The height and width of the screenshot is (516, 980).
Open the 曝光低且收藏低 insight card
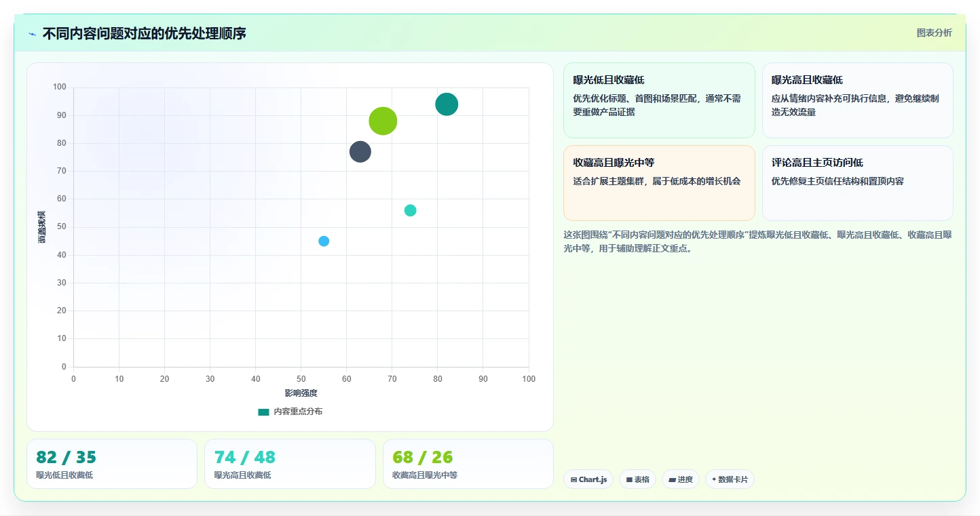coord(659,100)
